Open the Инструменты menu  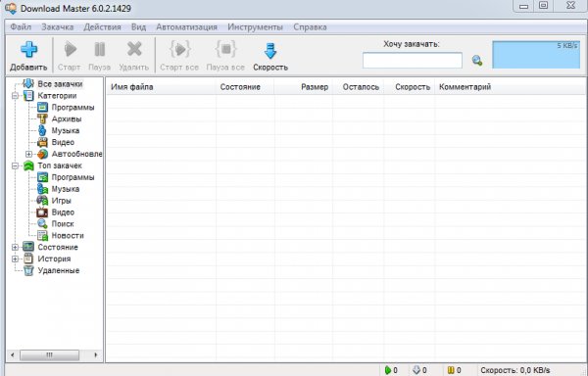pyautogui.click(x=255, y=27)
